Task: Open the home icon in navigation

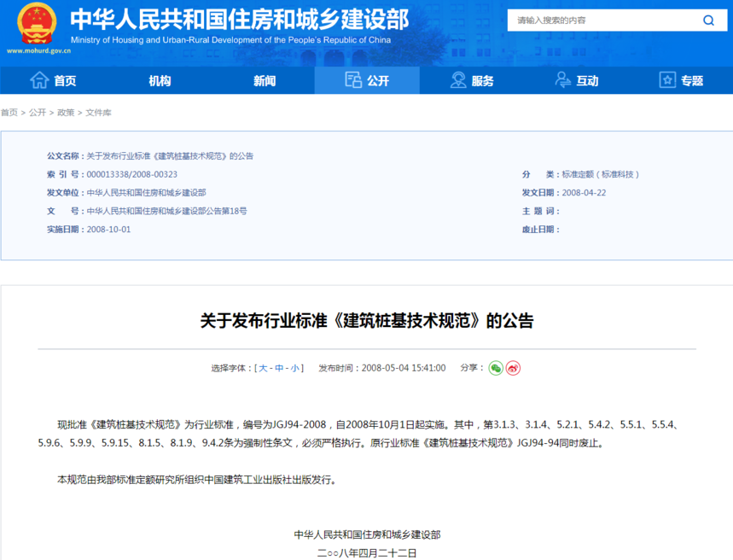Action: tap(39, 80)
